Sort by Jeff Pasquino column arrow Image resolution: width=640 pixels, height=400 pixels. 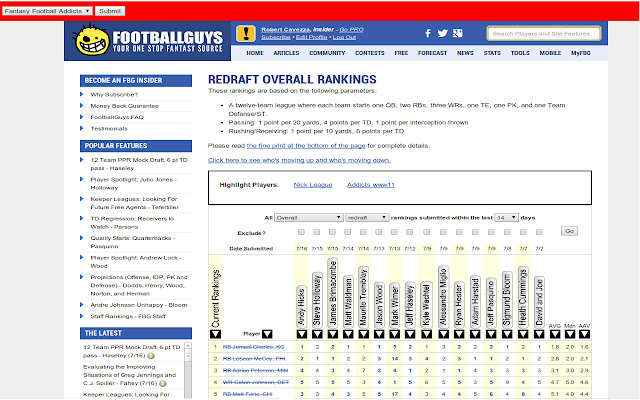(491, 334)
